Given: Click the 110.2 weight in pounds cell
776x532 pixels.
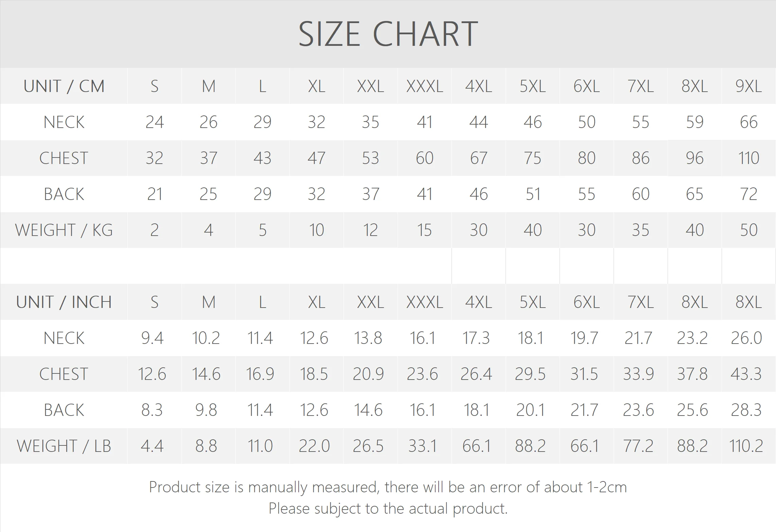Looking at the screenshot, I should click(x=746, y=446).
